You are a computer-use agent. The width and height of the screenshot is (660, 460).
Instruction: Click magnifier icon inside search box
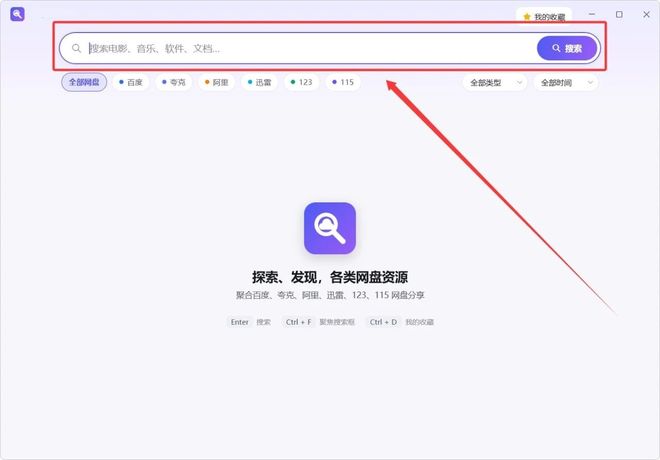76,48
